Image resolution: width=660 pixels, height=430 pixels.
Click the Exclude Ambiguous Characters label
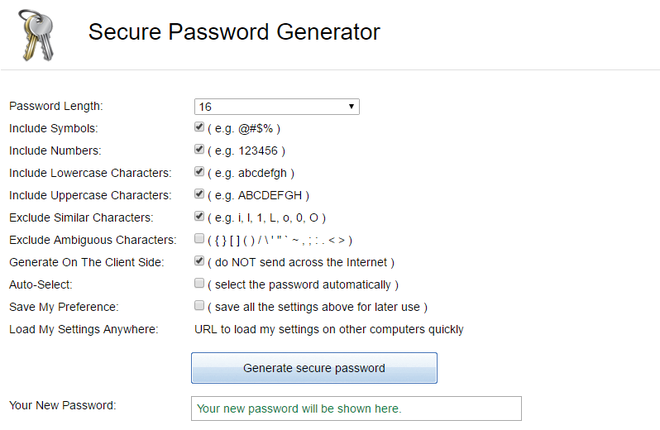pyautogui.click(x=93, y=240)
